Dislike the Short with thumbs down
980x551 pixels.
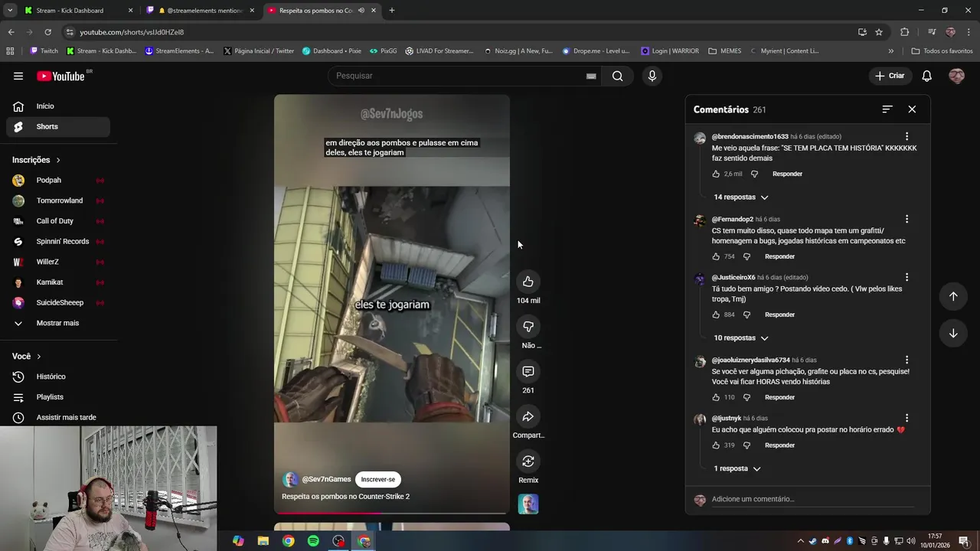pyautogui.click(x=528, y=327)
